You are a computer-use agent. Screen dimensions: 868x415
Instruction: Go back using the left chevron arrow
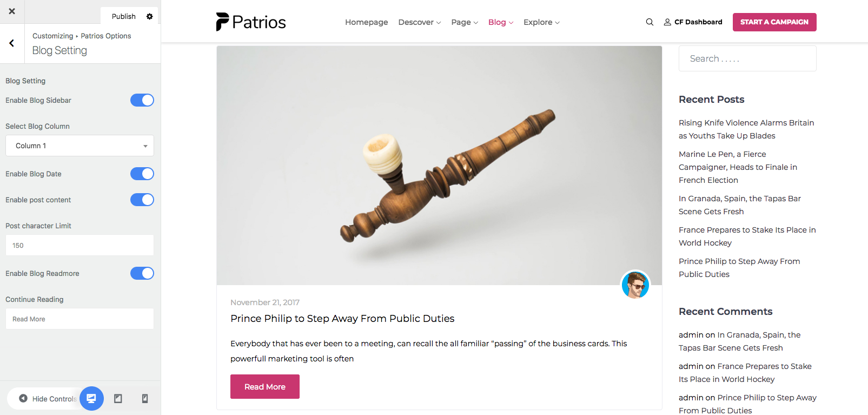point(12,43)
